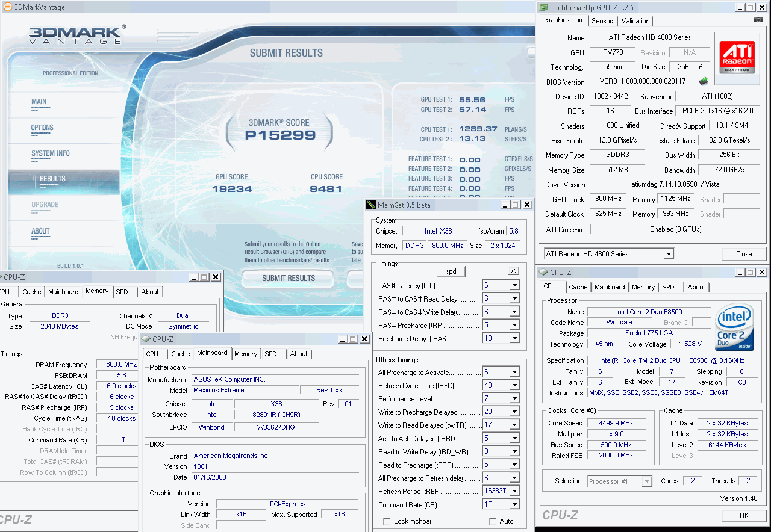Click the GPU-Z title bar icon
Image resolution: width=771 pixels, height=532 pixels.
click(543, 7)
